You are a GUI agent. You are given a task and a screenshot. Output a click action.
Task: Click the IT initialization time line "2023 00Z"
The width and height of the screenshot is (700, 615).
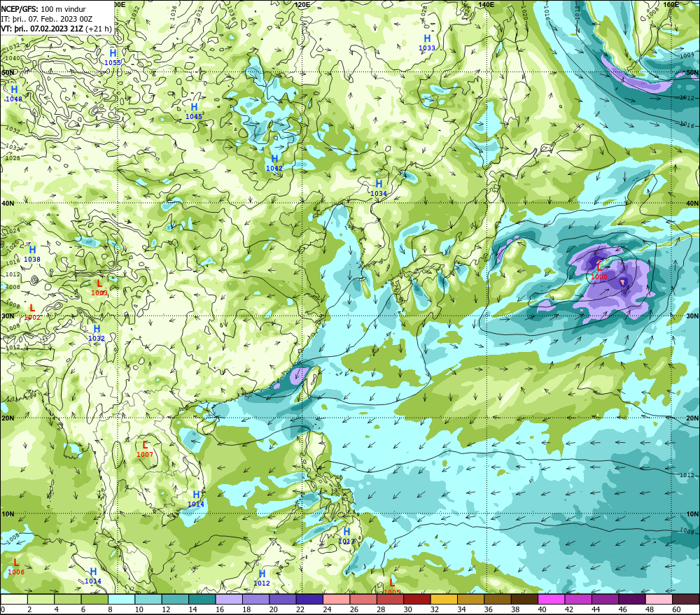point(77,19)
